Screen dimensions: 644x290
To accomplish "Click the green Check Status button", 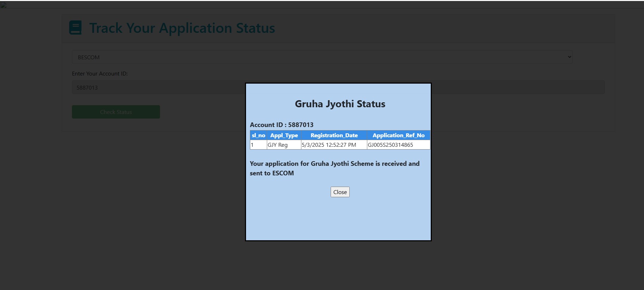I will (x=116, y=112).
